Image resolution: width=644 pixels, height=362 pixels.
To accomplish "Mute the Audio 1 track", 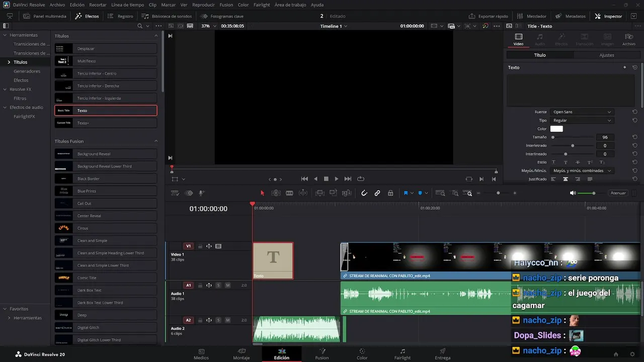I will [228, 286].
